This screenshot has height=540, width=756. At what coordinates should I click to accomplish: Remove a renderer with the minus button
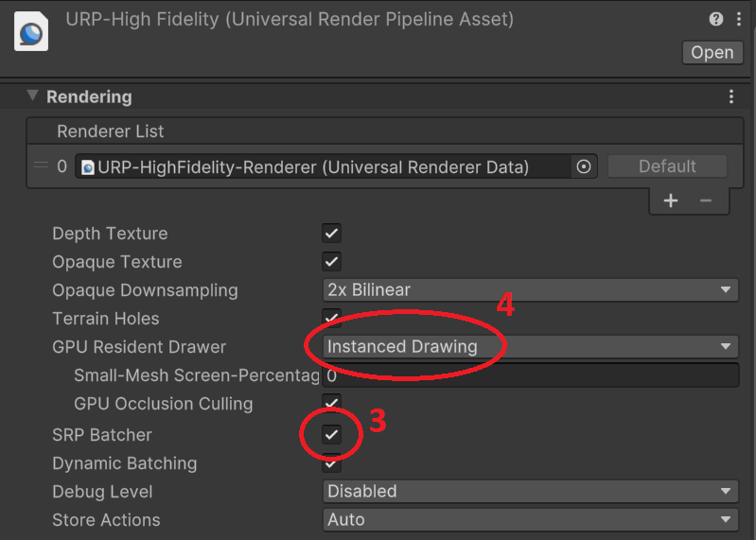point(705,200)
